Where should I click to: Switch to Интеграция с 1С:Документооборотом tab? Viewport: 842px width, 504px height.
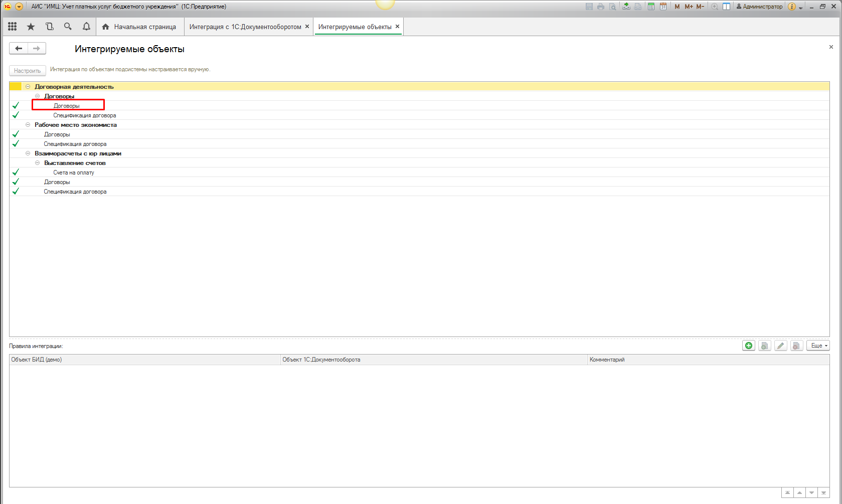(x=245, y=27)
